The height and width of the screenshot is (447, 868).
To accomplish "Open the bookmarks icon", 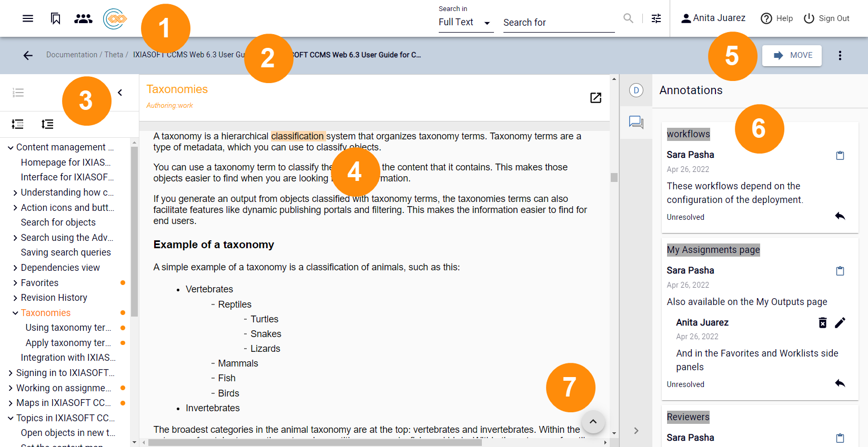I will pyautogui.click(x=55, y=18).
